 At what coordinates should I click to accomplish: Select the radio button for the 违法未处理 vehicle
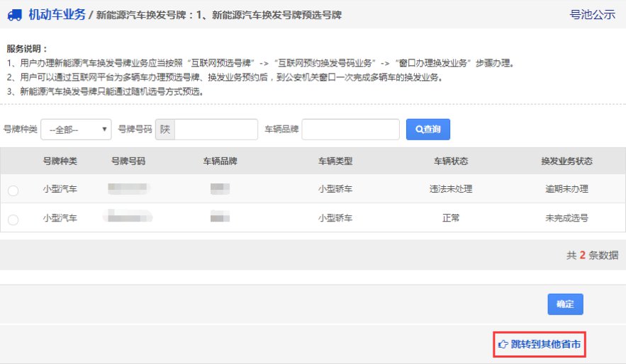(x=13, y=190)
